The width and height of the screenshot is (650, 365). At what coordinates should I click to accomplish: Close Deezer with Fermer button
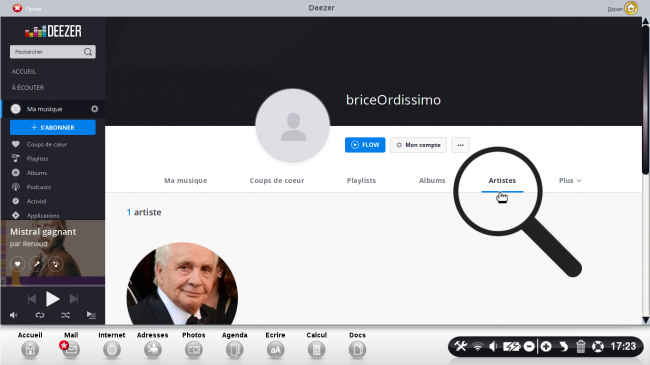(x=27, y=8)
